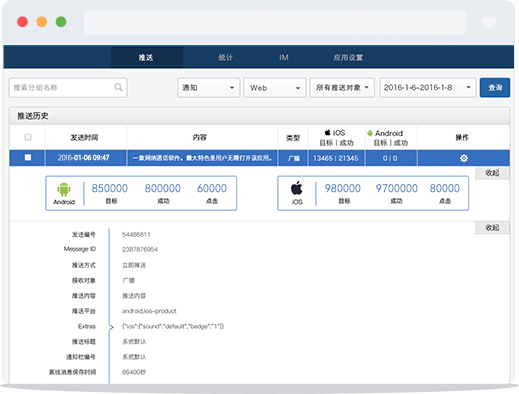Check the 2016-01-06 09:47 row checkbox

pos(28,157)
